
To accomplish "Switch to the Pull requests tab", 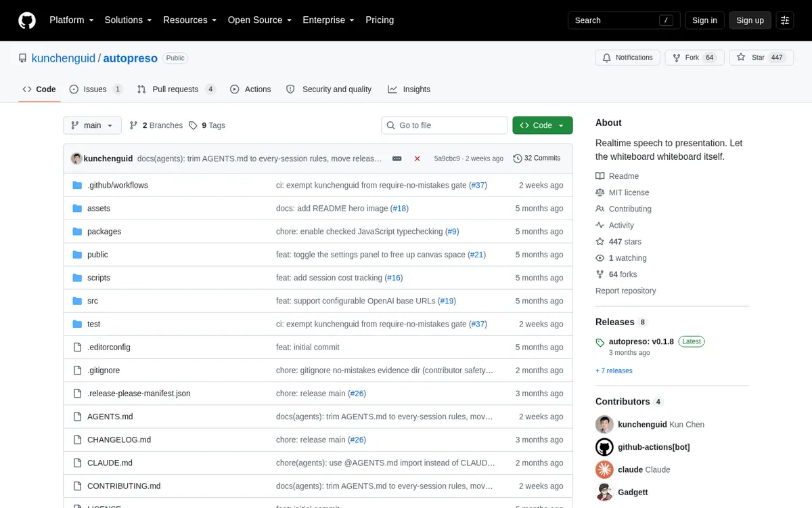I will [176, 89].
